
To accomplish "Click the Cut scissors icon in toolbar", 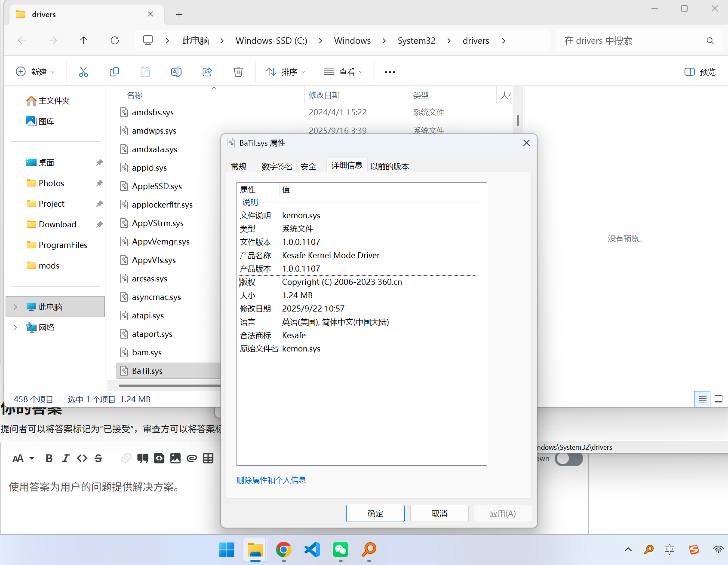I will [83, 72].
